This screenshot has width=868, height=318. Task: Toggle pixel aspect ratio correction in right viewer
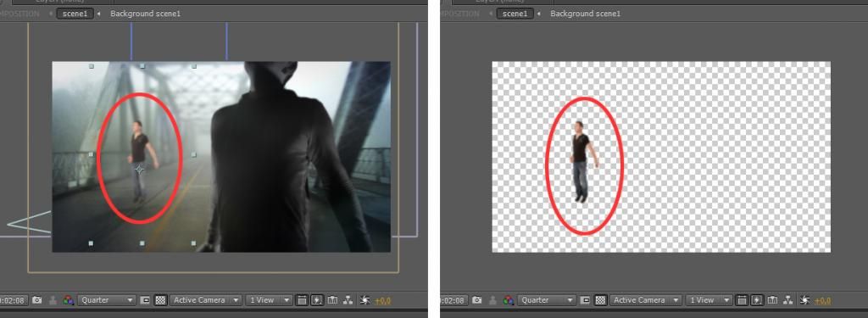[743, 300]
